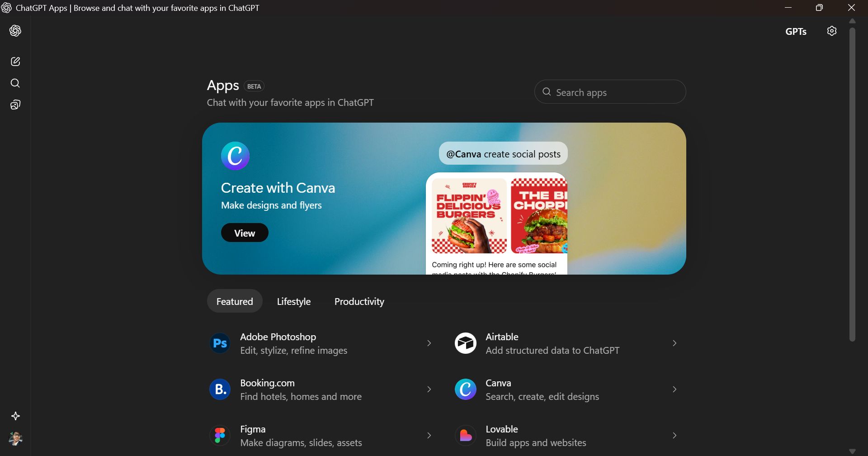Viewport: 868px width, 456px height.
Task: Click the Lovable app icon
Action: click(x=466, y=436)
